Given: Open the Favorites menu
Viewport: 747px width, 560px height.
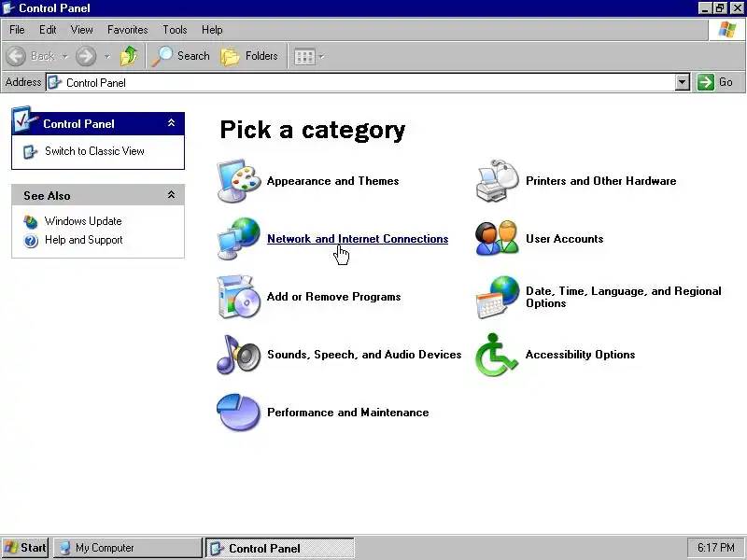Looking at the screenshot, I should (127, 30).
